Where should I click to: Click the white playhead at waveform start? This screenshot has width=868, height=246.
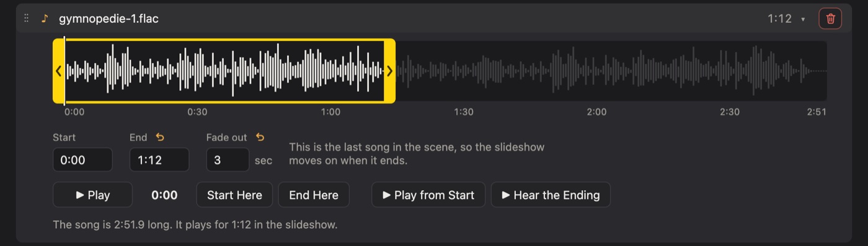pos(65,71)
